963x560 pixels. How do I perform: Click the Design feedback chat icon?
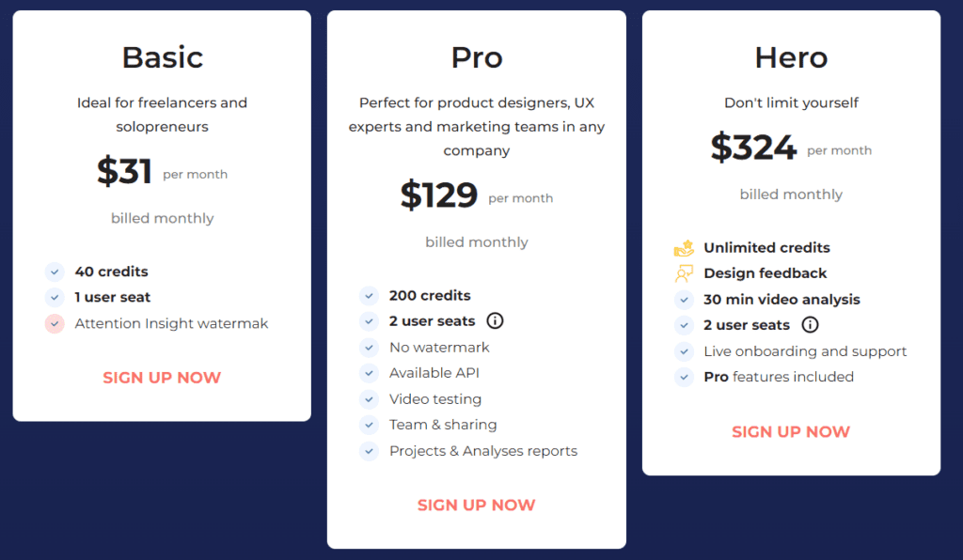684,273
